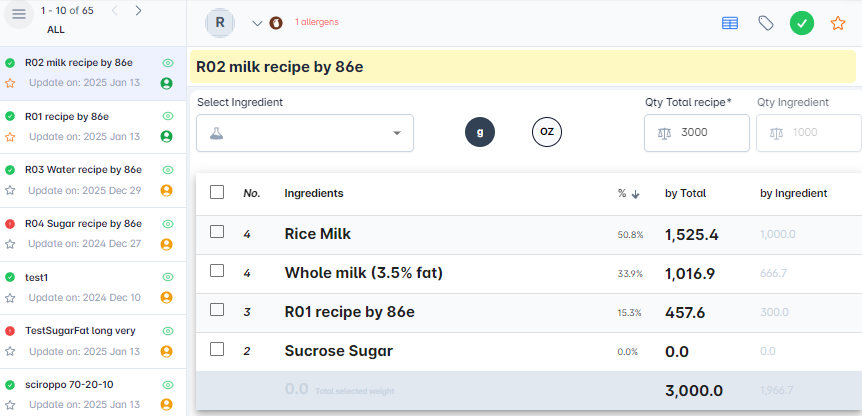Go to next page of recipes
The height and width of the screenshot is (416, 862).
[x=138, y=10]
